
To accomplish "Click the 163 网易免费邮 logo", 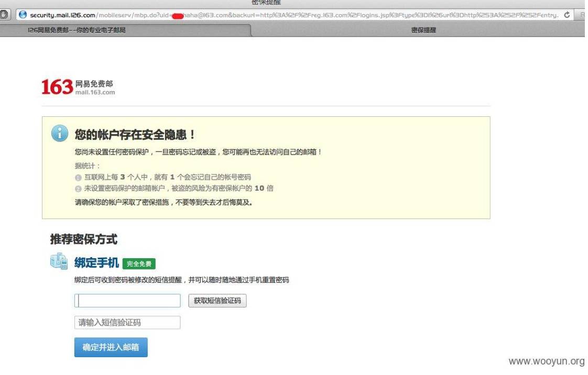I will [x=78, y=87].
